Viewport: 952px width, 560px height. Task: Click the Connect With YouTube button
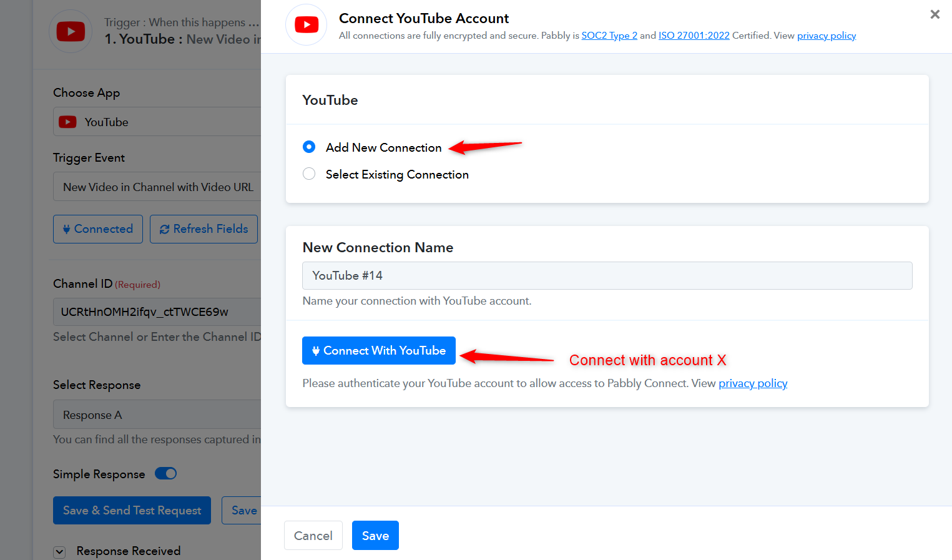tap(378, 351)
